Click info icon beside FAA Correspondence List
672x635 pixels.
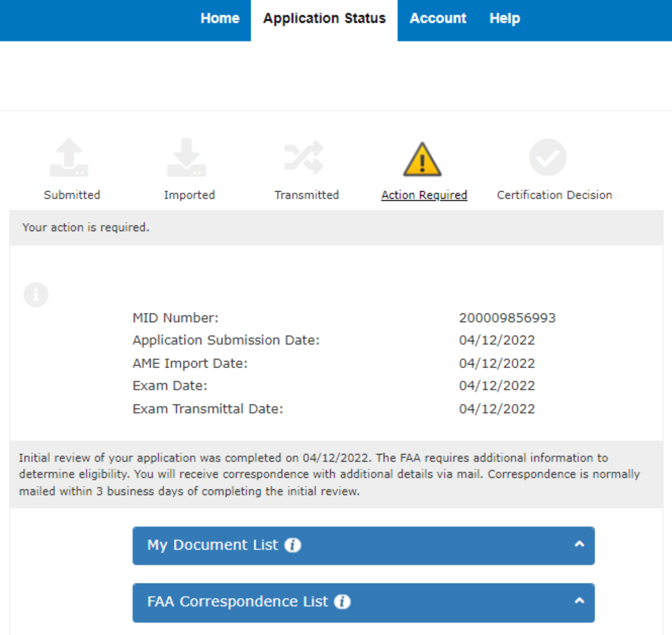click(343, 601)
